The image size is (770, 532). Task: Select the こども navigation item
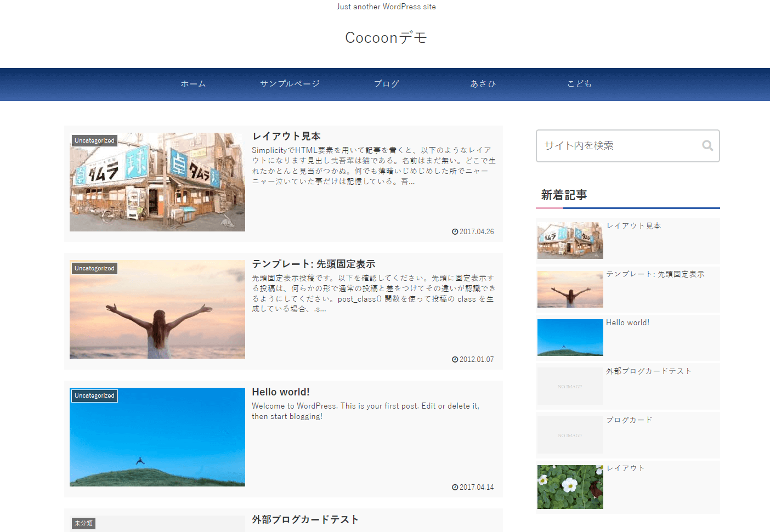579,84
